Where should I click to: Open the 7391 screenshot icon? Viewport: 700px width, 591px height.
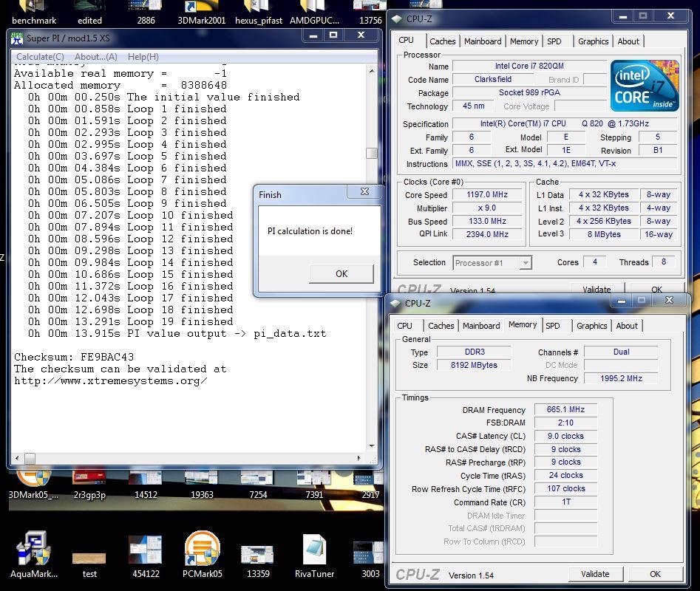click(x=314, y=485)
